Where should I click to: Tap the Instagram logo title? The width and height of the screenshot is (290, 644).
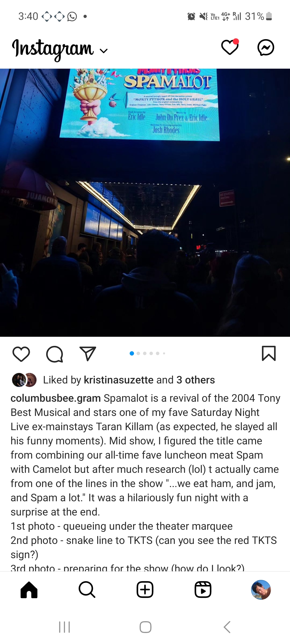click(x=53, y=49)
